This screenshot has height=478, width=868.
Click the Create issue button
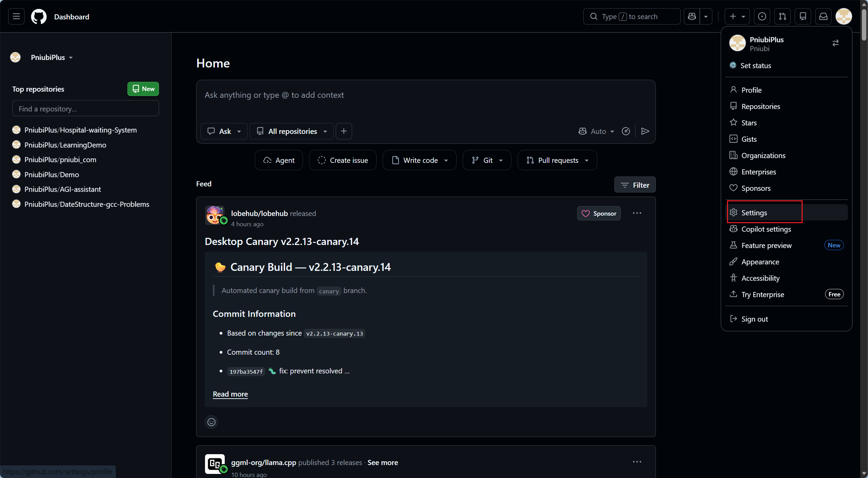[343, 160]
